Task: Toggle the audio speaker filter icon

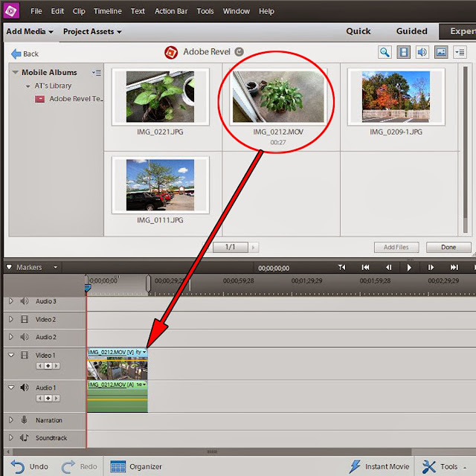Action: [x=422, y=52]
